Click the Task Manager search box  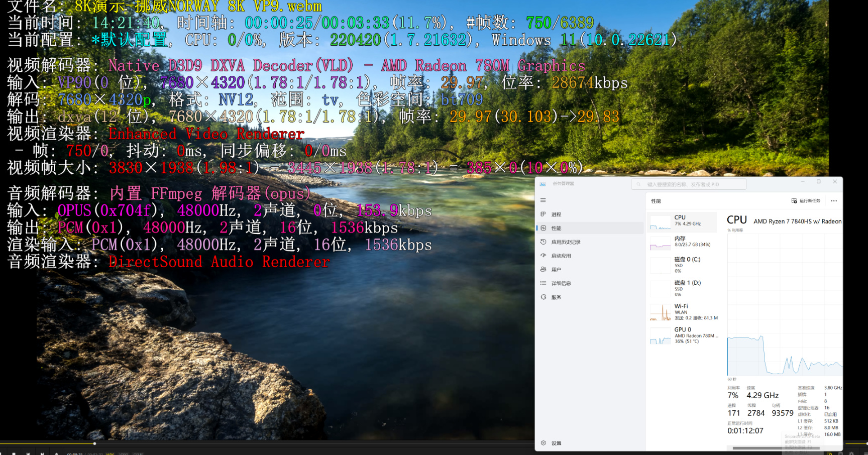[x=689, y=184]
